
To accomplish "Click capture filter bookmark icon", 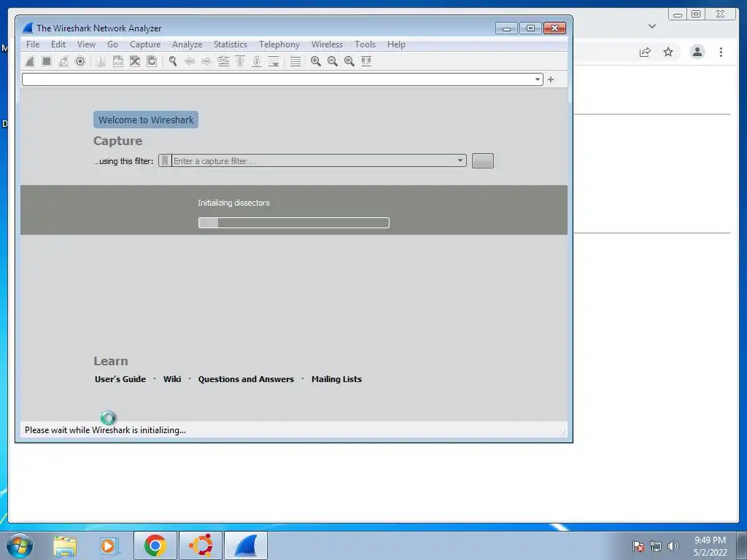I will 165,161.
